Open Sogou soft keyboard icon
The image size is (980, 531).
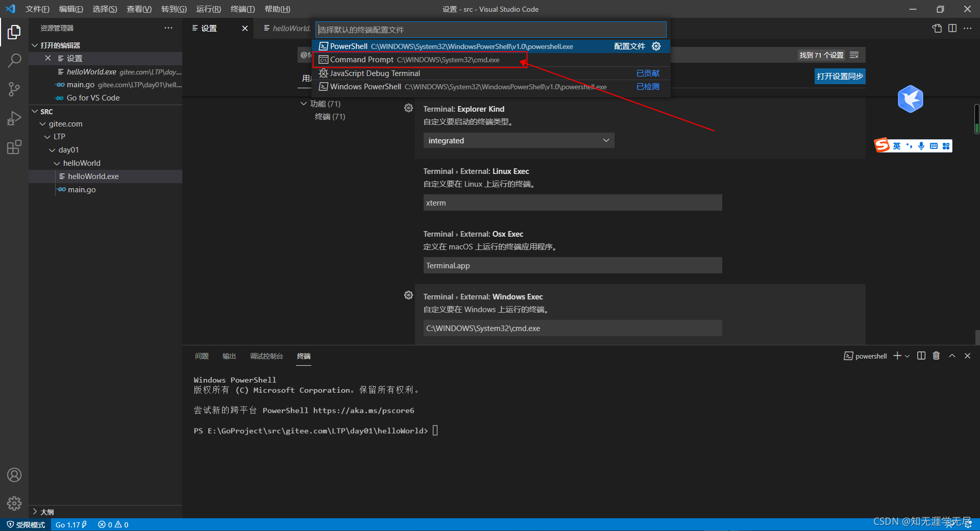point(934,146)
